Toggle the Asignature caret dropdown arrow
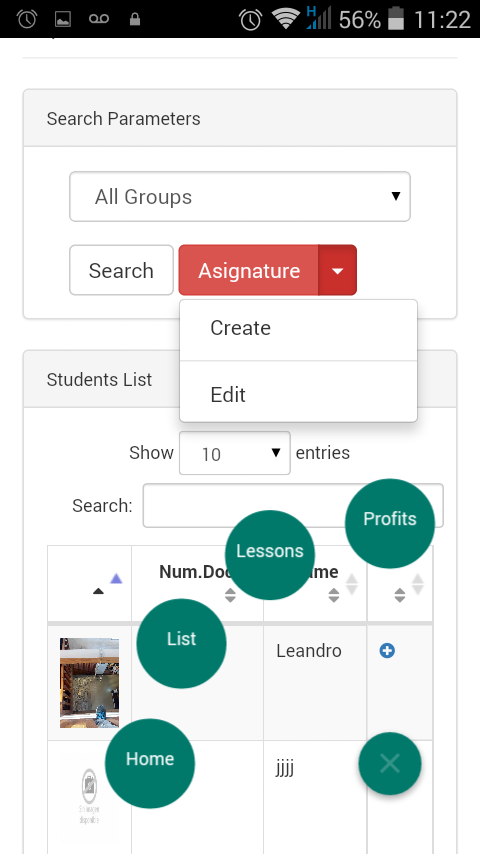The width and height of the screenshot is (480, 854). pyautogui.click(x=337, y=270)
